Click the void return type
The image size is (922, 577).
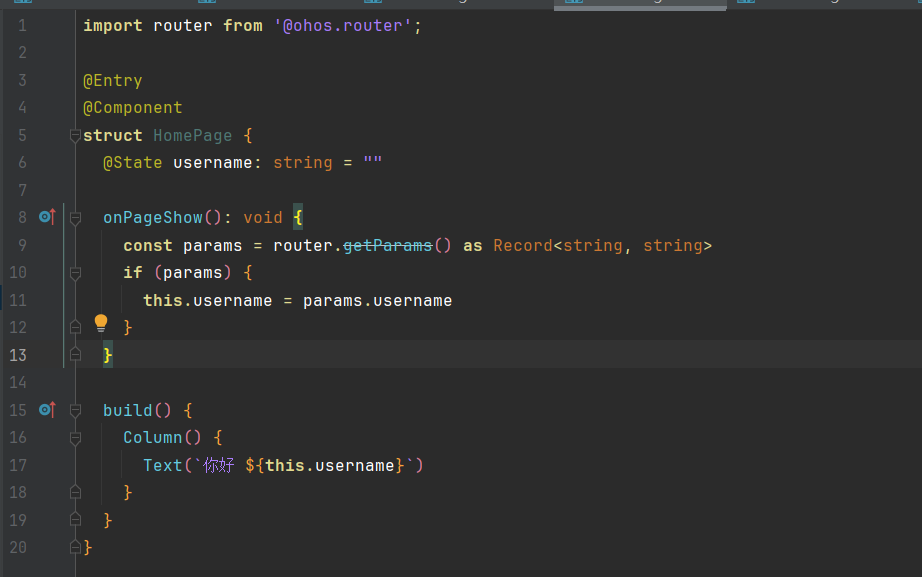point(263,218)
